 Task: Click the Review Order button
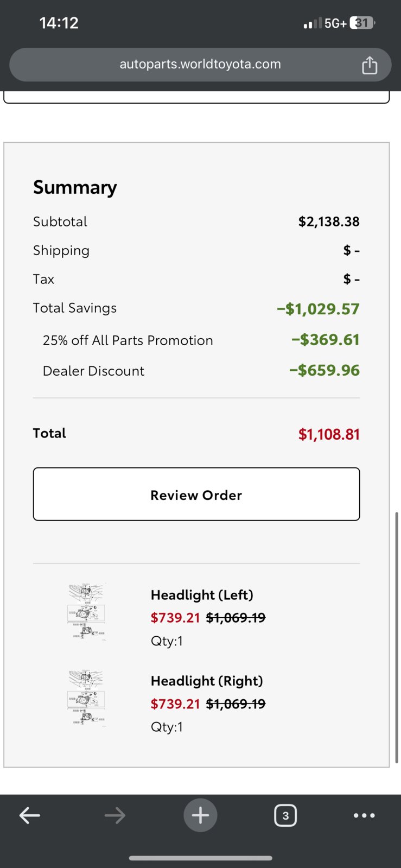point(196,495)
